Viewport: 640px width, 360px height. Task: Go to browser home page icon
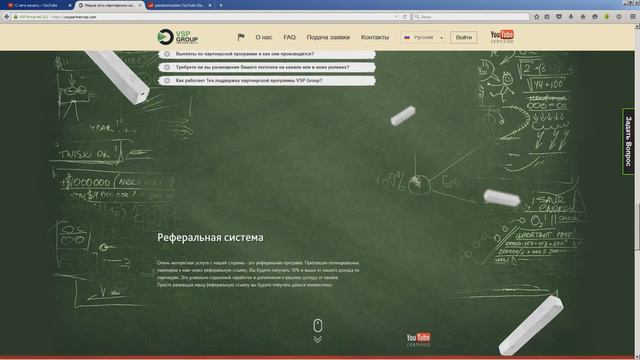pyautogui.click(x=583, y=17)
